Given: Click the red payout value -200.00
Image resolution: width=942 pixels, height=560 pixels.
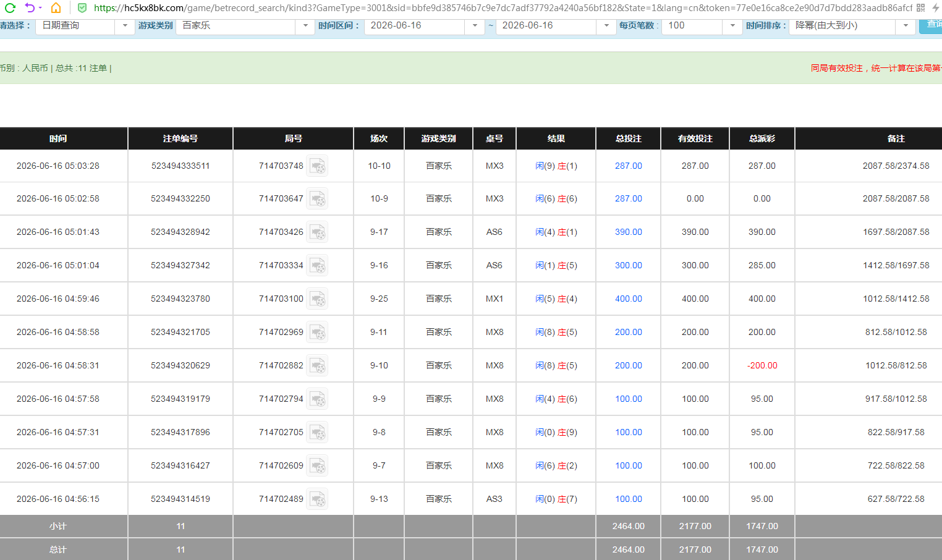Looking at the screenshot, I should tap(762, 365).
